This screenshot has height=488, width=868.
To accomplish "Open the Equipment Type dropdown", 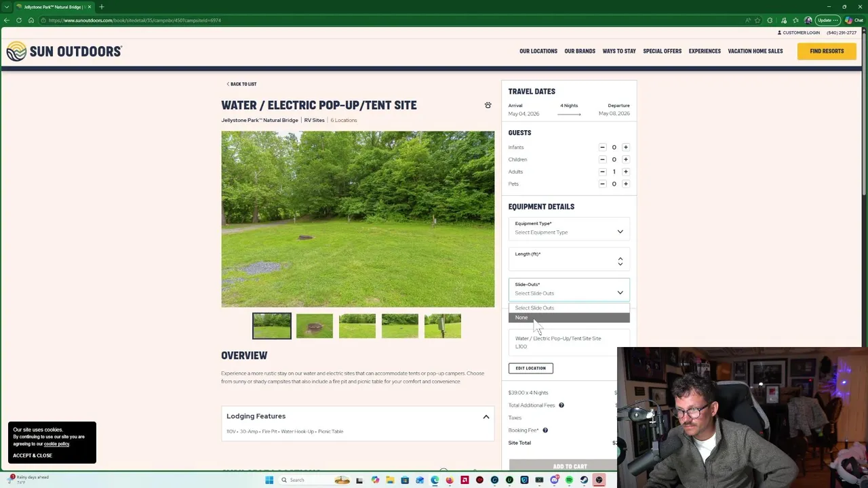I will click(569, 228).
